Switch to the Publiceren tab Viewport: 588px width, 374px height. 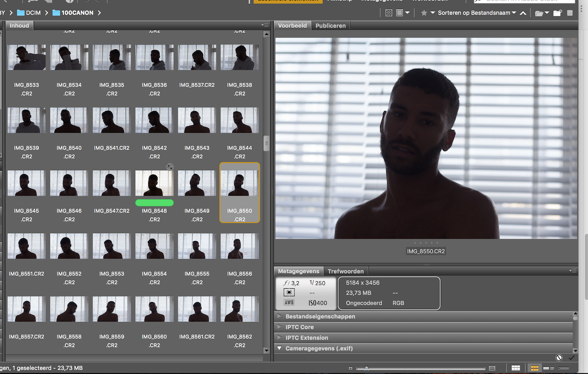point(331,26)
